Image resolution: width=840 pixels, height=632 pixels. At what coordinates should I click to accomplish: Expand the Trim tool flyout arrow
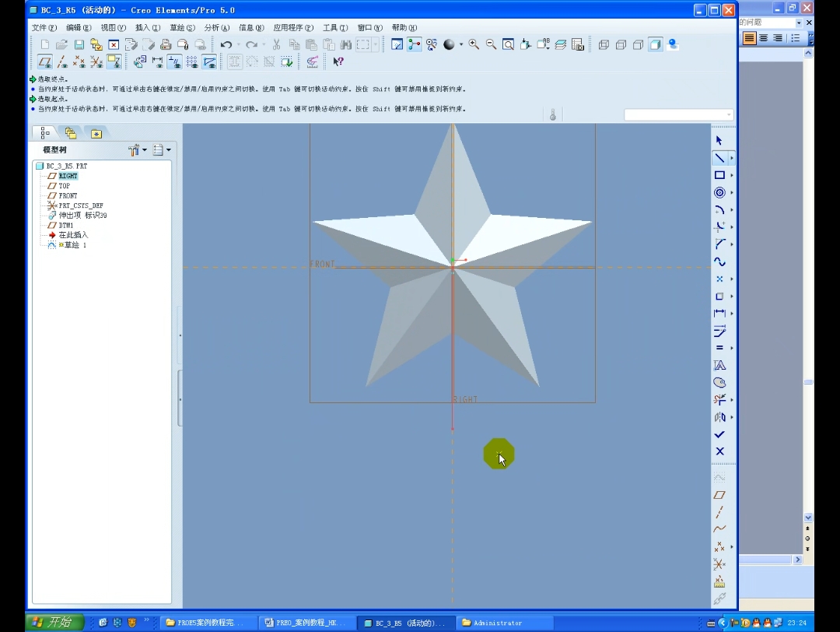[x=732, y=399]
